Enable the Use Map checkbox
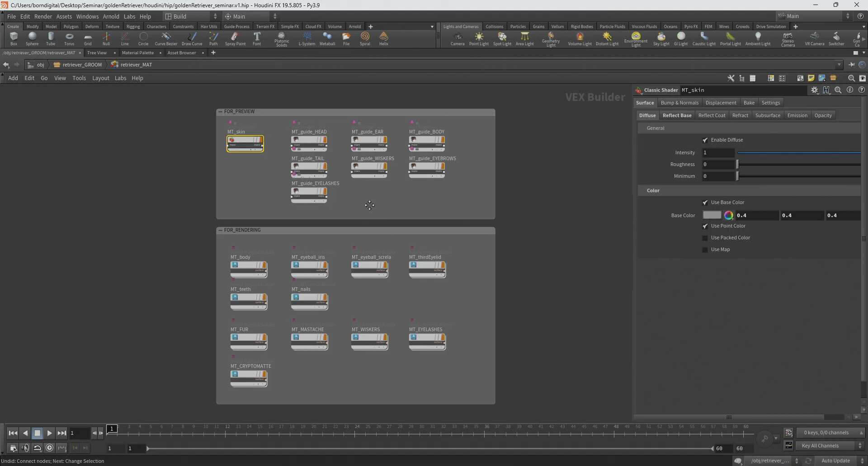The width and height of the screenshot is (868, 466). tap(705, 250)
